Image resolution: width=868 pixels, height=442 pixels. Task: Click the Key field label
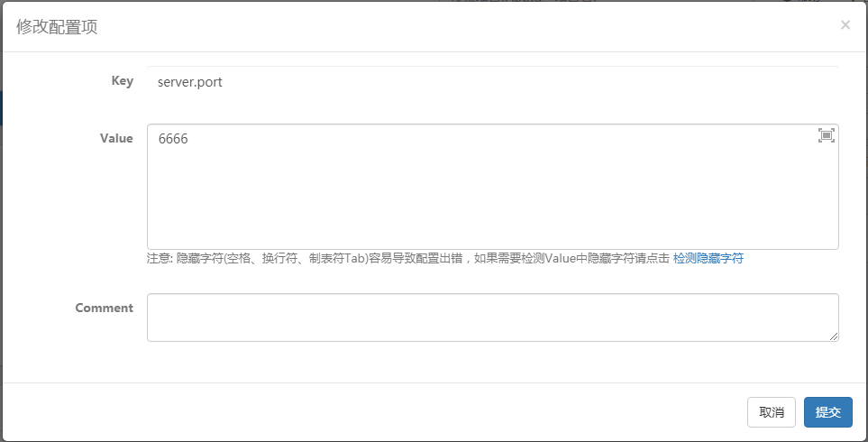123,81
